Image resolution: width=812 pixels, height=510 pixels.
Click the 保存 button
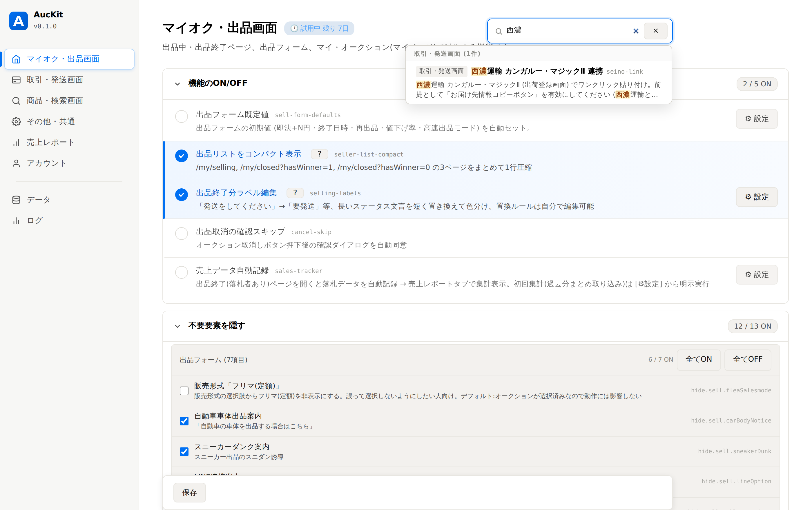click(189, 493)
